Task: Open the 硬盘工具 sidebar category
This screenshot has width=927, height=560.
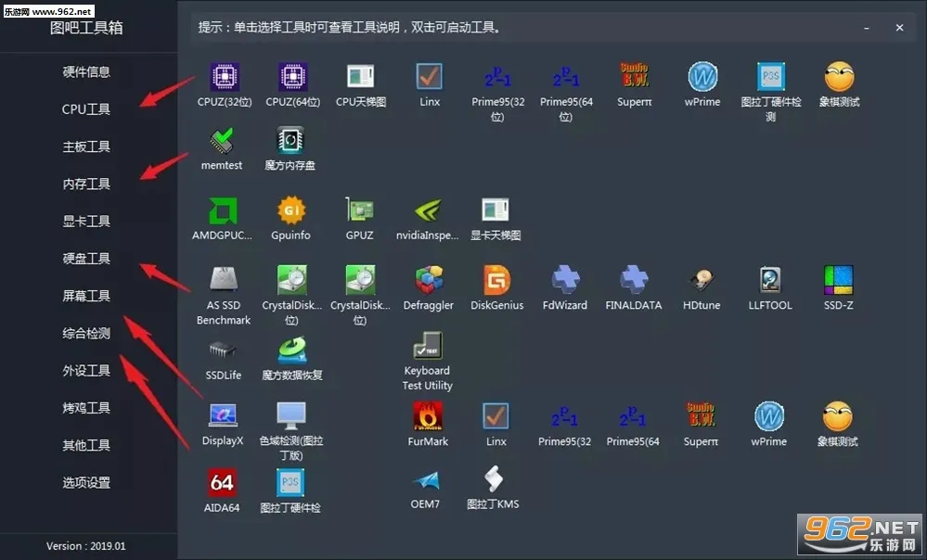Action: point(86,259)
